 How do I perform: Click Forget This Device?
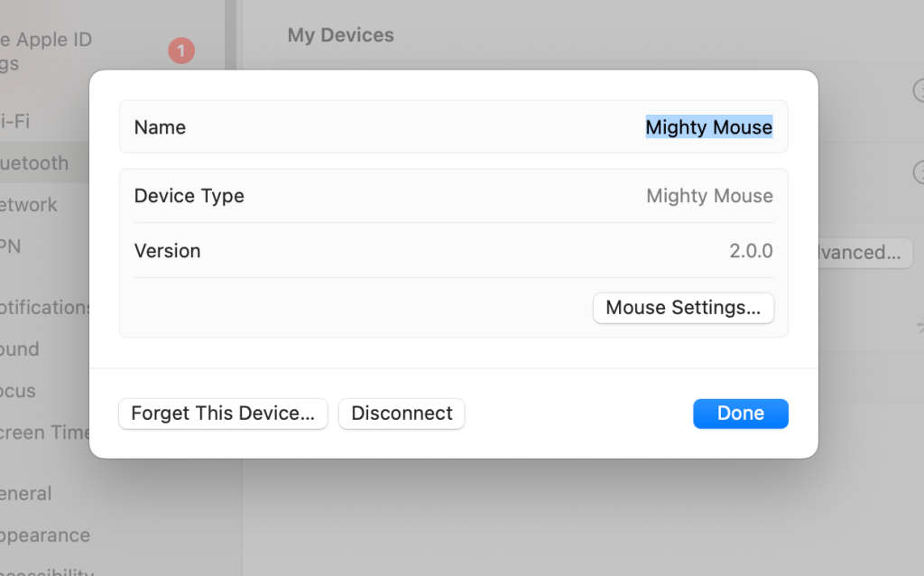click(x=222, y=413)
